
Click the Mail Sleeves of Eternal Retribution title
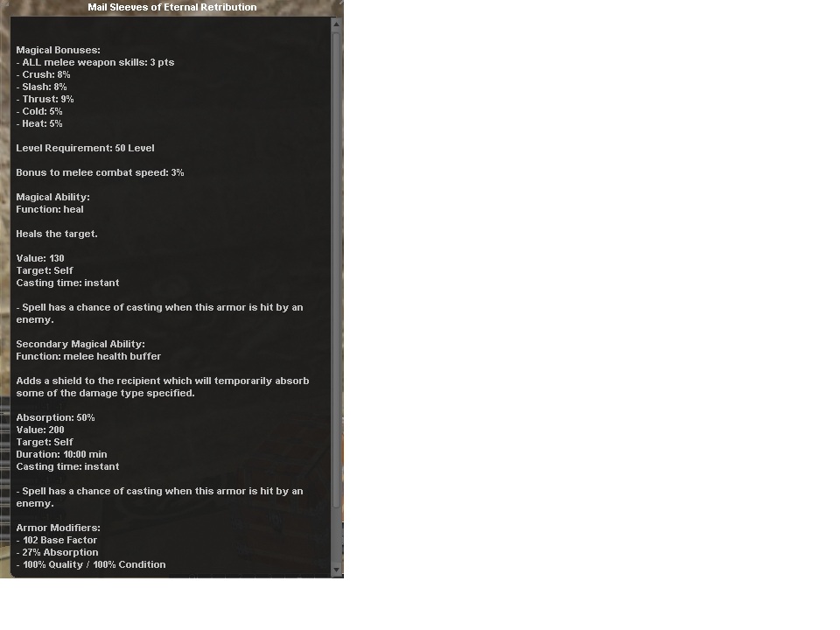coord(172,8)
